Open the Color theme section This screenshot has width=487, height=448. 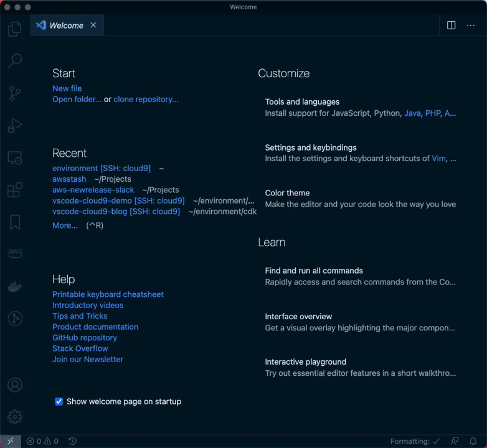click(x=361, y=198)
